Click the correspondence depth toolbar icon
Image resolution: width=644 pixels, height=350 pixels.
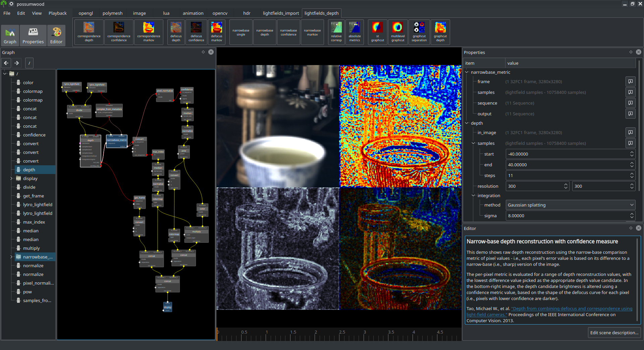pos(89,32)
